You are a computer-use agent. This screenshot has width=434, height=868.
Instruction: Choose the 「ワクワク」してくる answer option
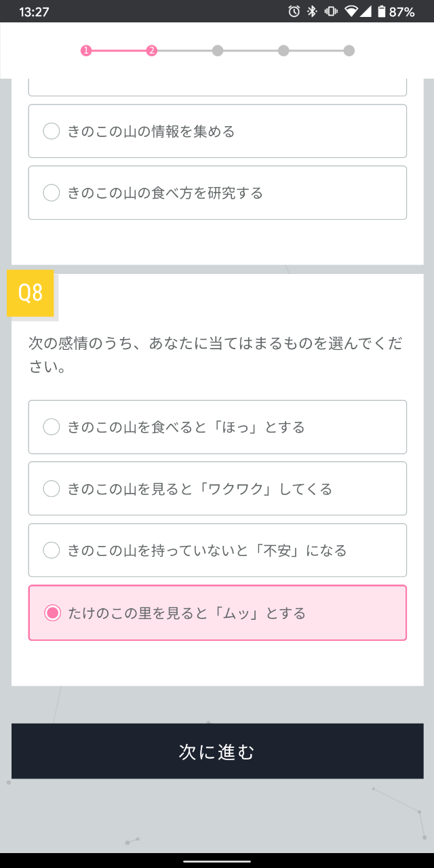(x=52, y=489)
